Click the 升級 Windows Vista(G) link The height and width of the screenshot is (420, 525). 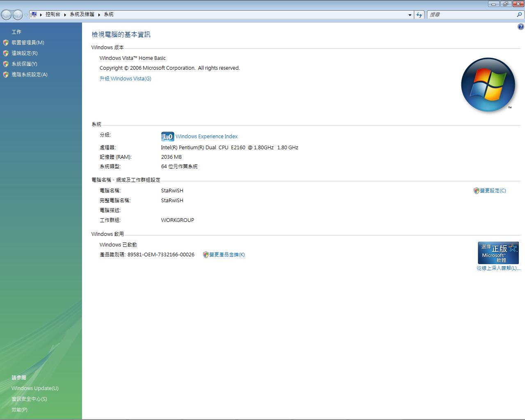click(x=126, y=79)
